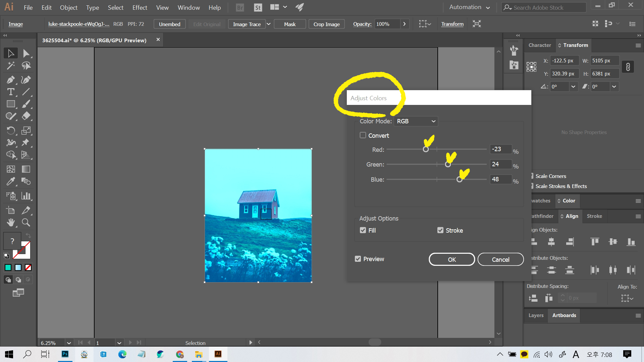
Task: Click OK in Adjust Colors dialog
Action: pyautogui.click(x=451, y=259)
